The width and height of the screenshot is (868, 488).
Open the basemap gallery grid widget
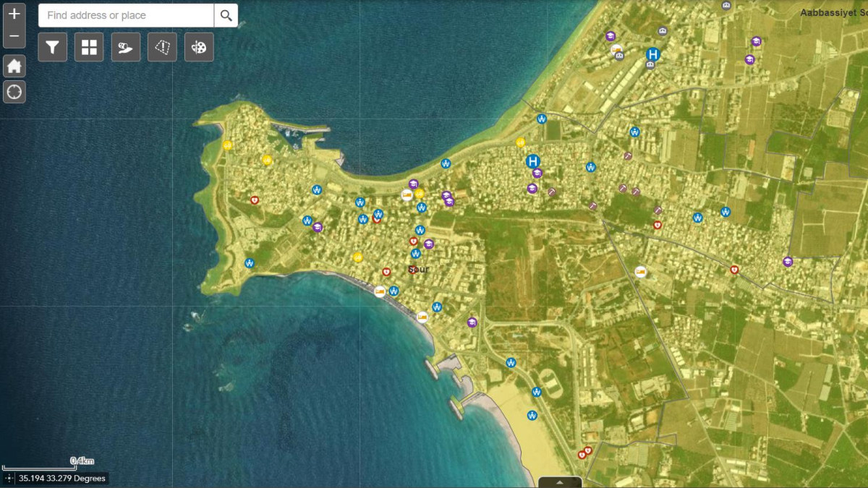[x=89, y=47]
